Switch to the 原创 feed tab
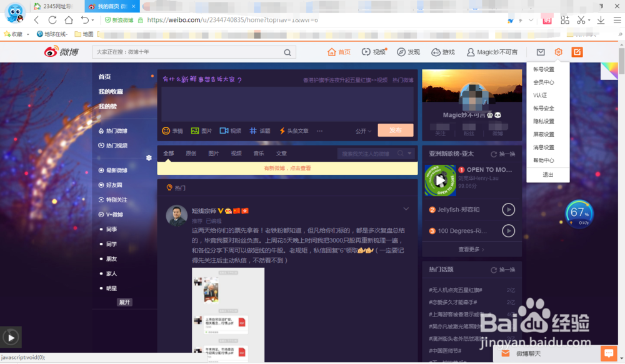The image size is (625, 364). click(191, 154)
